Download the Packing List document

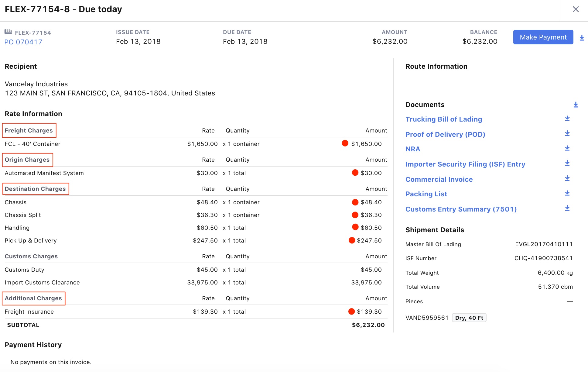(567, 193)
